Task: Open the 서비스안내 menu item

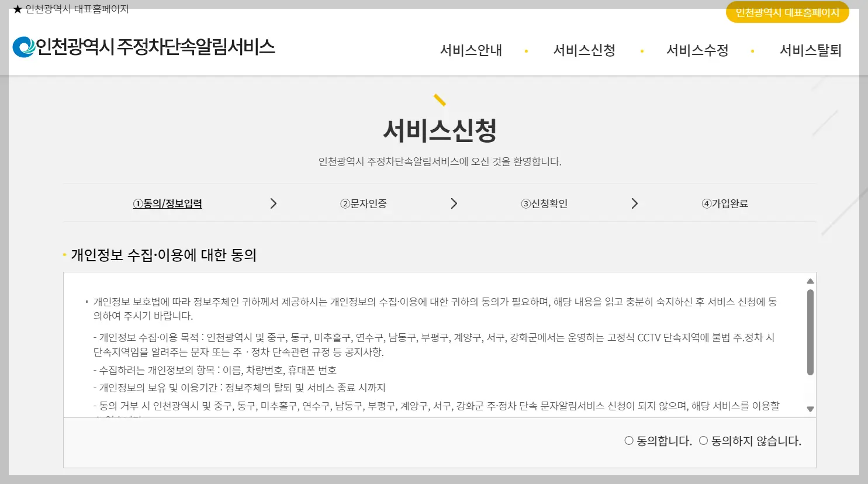Action: pos(472,50)
